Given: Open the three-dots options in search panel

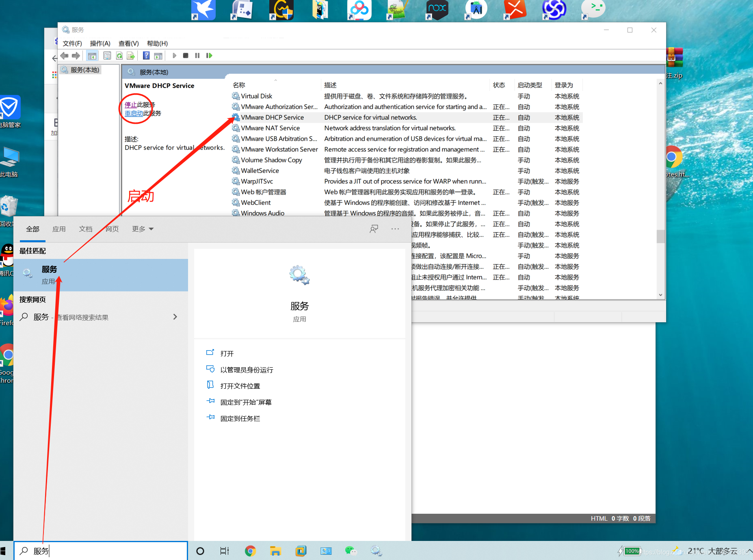Looking at the screenshot, I should click(395, 229).
